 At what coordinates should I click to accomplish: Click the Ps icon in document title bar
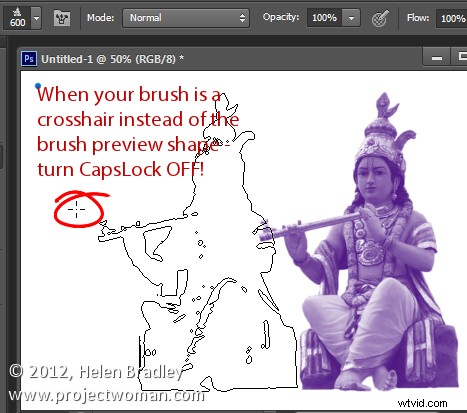click(29, 59)
